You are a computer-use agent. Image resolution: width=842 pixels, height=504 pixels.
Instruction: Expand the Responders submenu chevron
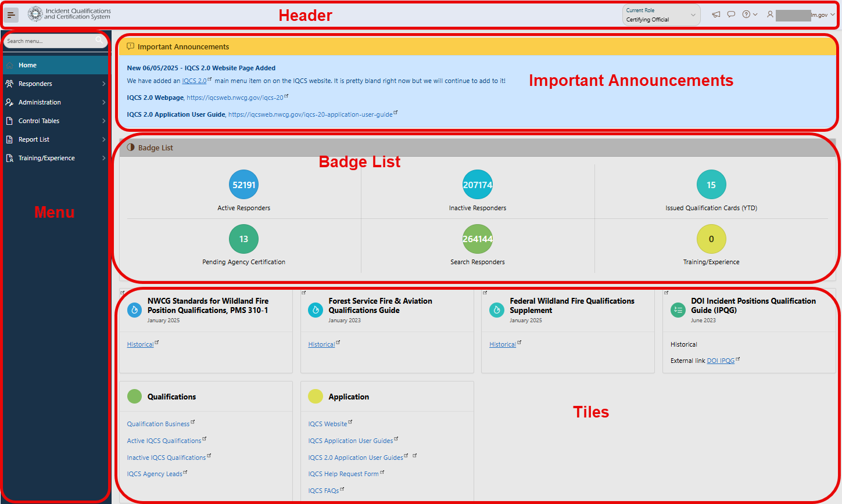tap(104, 84)
